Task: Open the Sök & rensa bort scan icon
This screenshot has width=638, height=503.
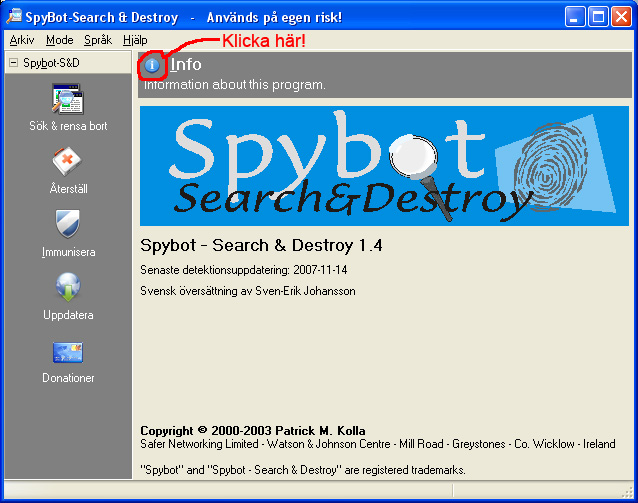Action: (68, 99)
